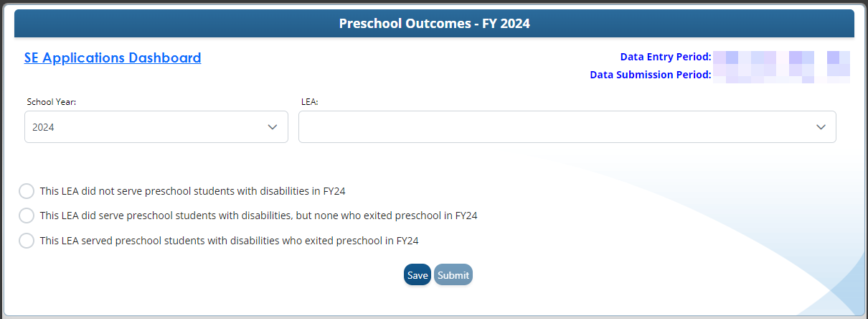Click the blurred Data Entry Period date value
Screen dimensions: 868x319
[780, 57]
